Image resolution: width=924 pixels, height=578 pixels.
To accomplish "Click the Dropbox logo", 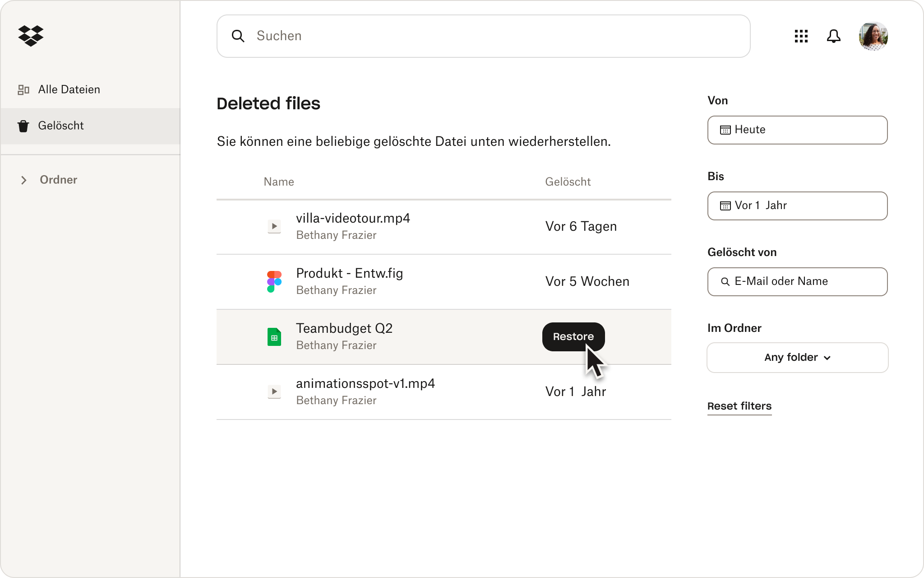I will pos(31,36).
